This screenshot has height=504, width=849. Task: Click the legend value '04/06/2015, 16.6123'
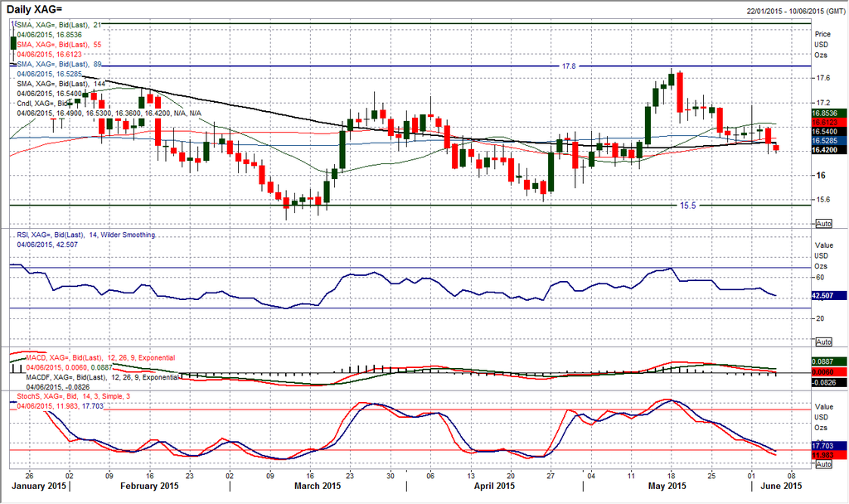click(49, 54)
